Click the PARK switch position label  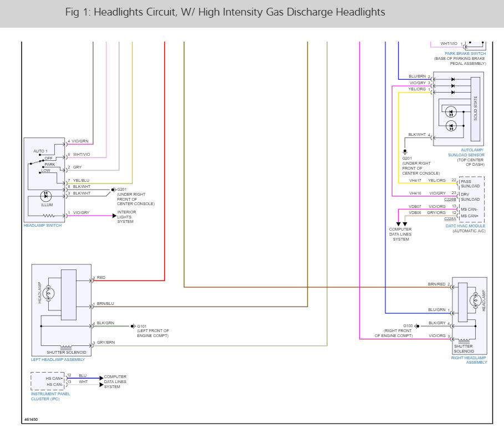50,164
